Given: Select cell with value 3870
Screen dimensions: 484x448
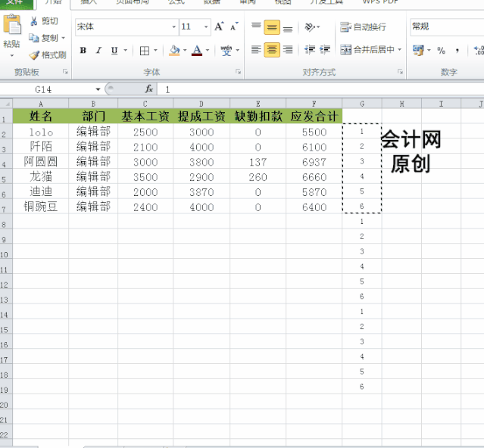Looking at the screenshot, I should coord(201,191).
